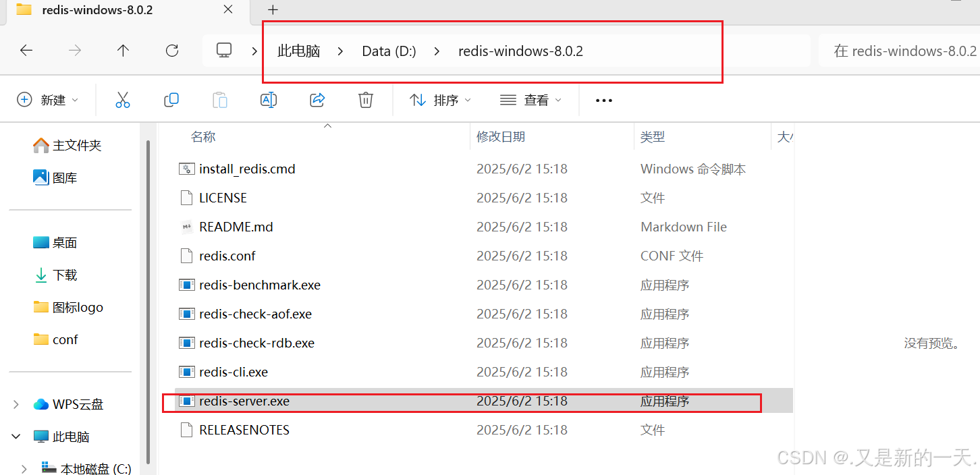Click 此电脑 in the address breadcrumb
Screen dimensions: 980x475
point(299,51)
